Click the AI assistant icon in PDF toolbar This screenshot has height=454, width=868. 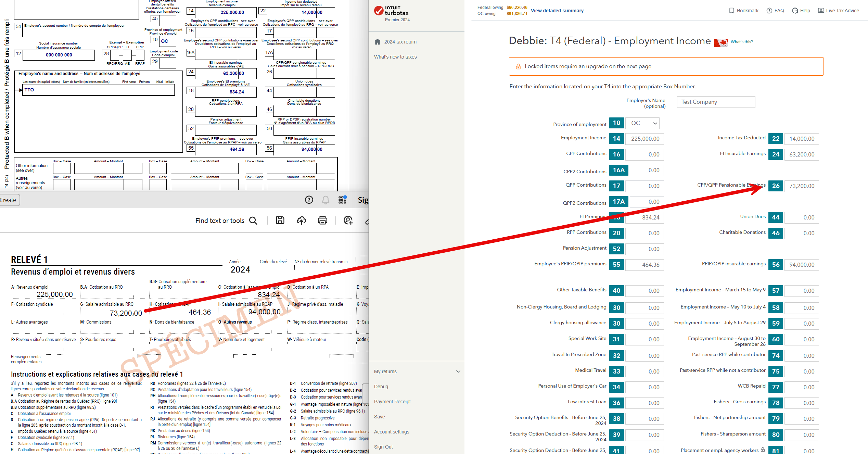(x=348, y=220)
